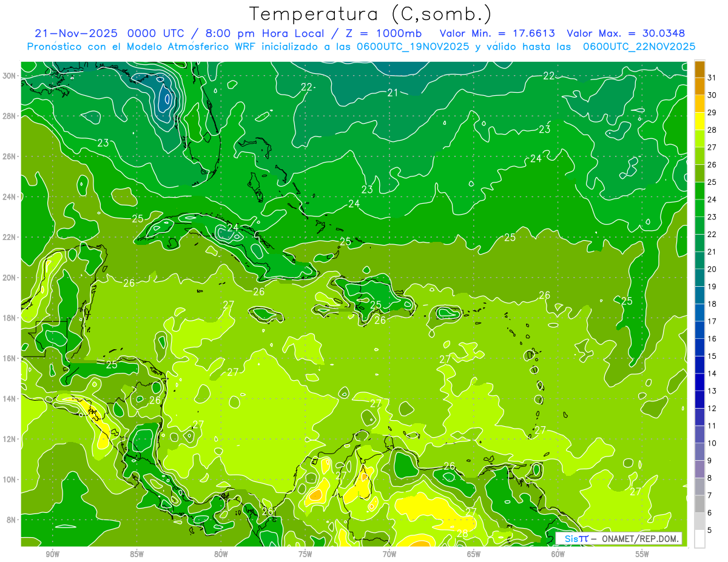The width and height of the screenshot is (728, 562).
Task: Click the '28' contour label near Venezuela
Action: coord(462,534)
